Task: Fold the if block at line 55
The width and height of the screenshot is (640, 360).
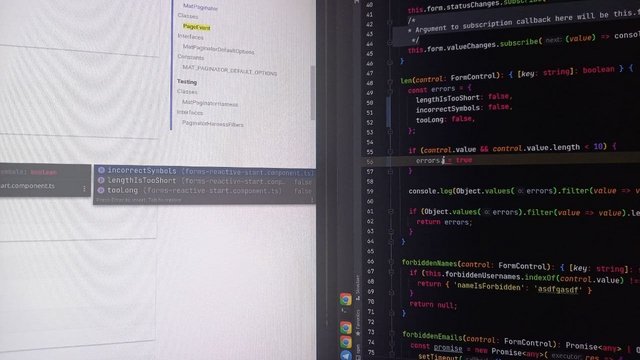Action: (x=390, y=151)
